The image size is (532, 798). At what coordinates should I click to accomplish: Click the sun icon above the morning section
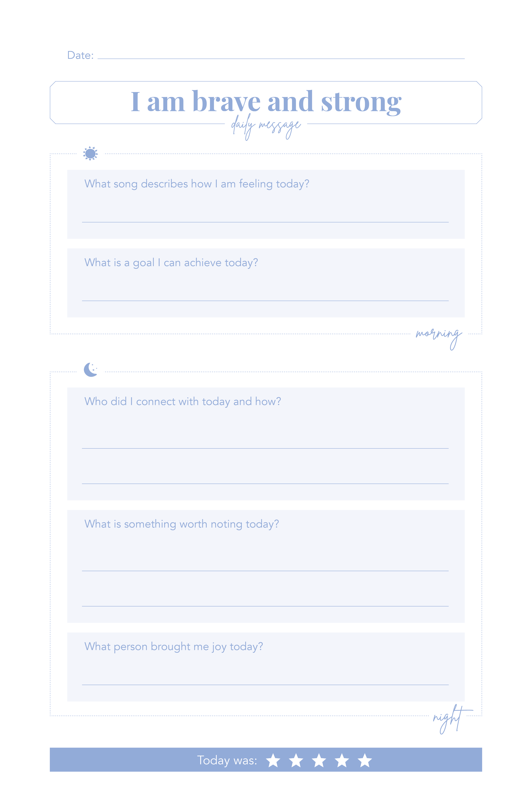click(x=90, y=153)
